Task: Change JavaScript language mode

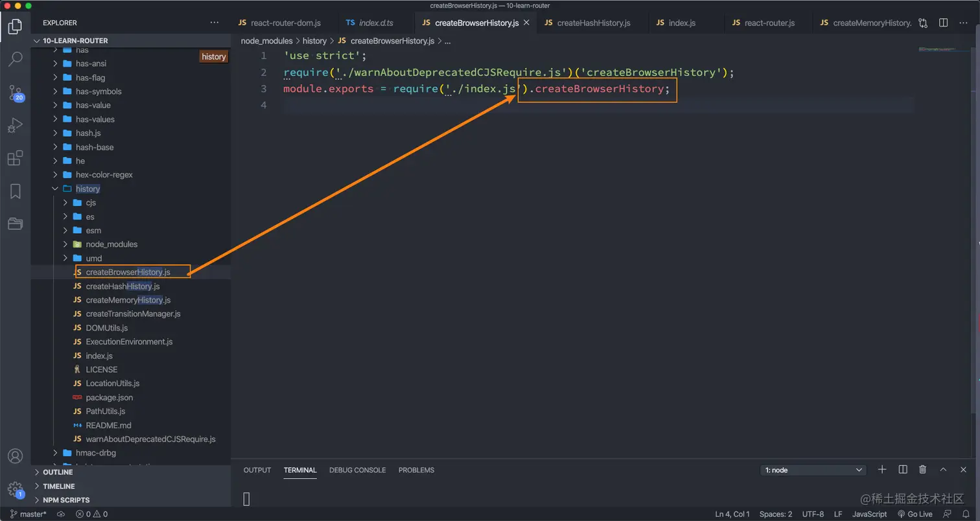Action: click(x=869, y=514)
